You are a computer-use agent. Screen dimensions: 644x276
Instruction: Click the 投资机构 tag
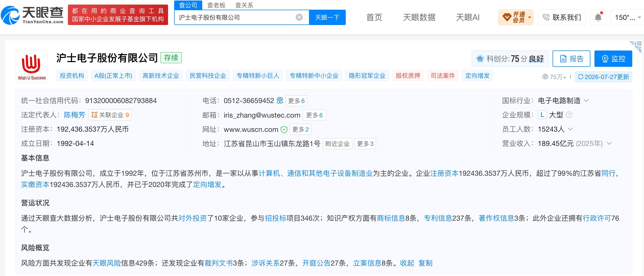click(x=72, y=76)
